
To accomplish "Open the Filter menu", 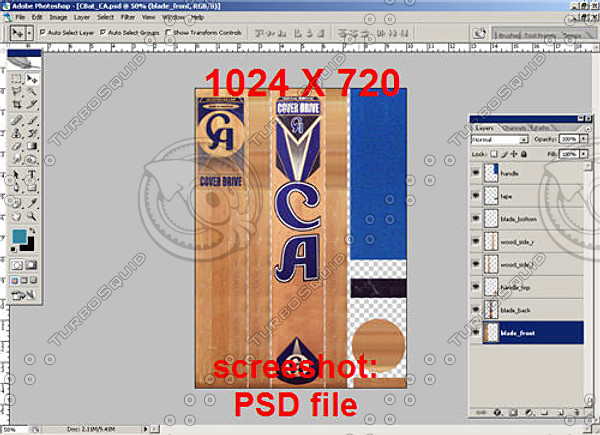I will [x=128, y=17].
